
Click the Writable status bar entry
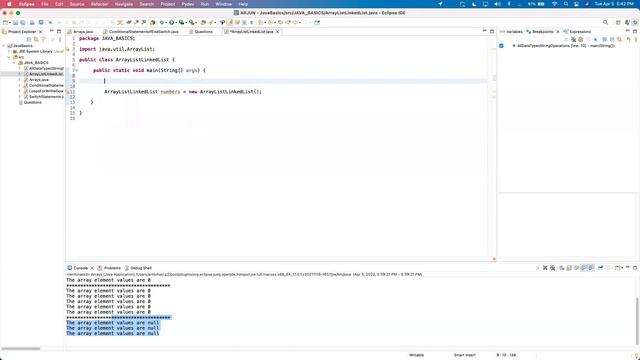coord(417,355)
